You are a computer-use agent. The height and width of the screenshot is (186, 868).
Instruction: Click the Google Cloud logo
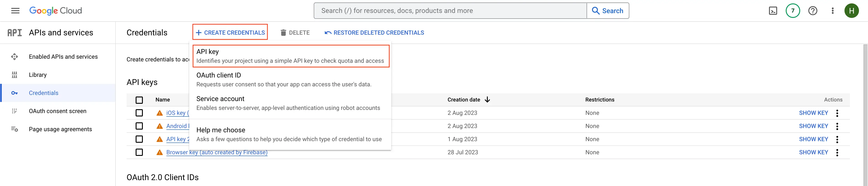coord(56,11)
